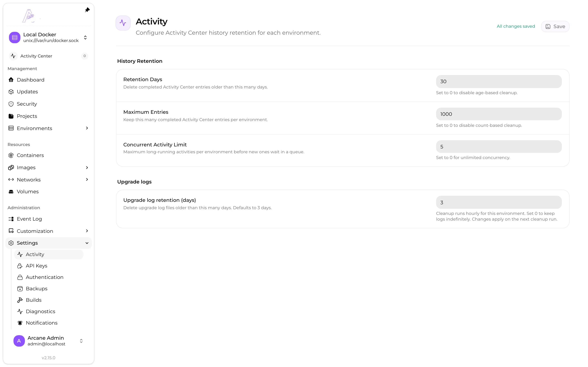
Task: Expand the Images submenu chevron
Action: coord(87,167)
